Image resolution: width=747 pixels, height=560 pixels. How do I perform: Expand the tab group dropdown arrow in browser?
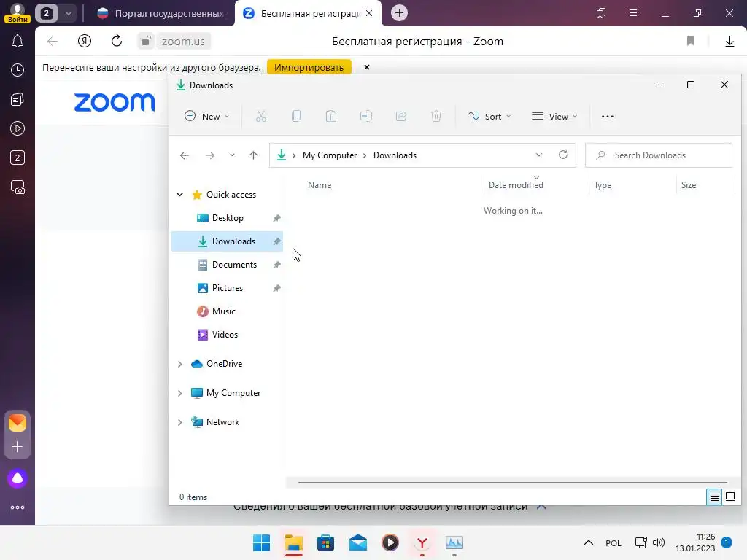[x=68, y=13]
